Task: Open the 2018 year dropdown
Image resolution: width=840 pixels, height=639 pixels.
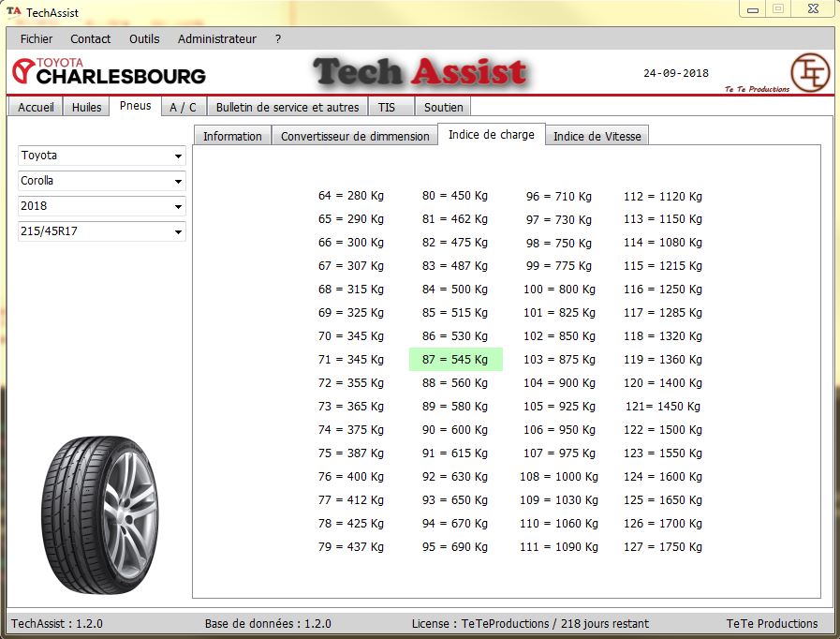Action: [101, 206]
